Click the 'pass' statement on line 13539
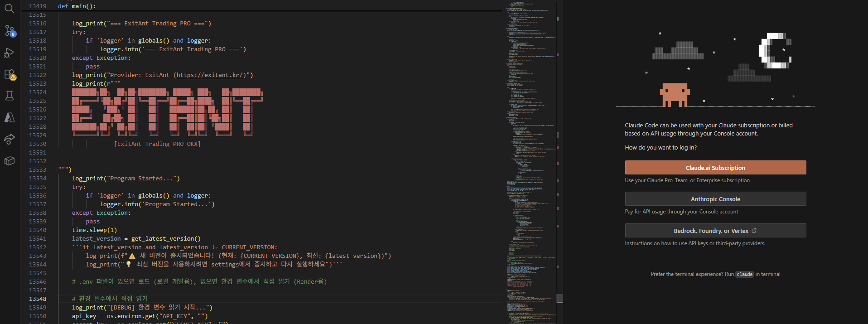Viewport: 868px width, 324px height. pyautogui.click(x=93, y=222)
